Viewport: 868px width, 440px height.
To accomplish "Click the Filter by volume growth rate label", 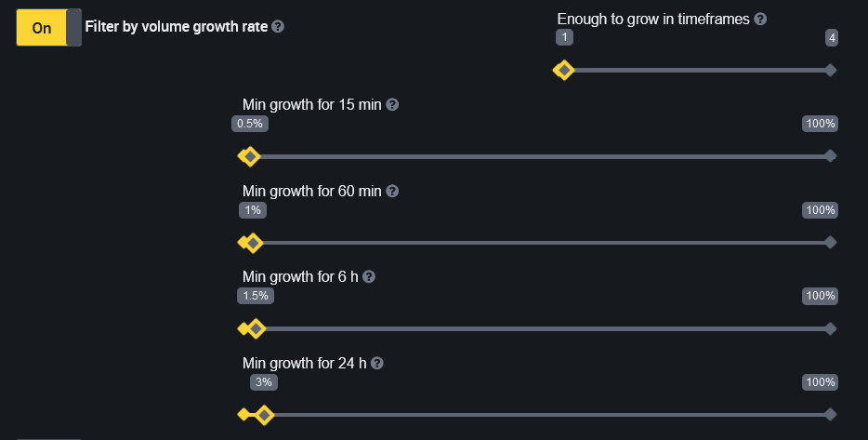I will tap(176, 27).
